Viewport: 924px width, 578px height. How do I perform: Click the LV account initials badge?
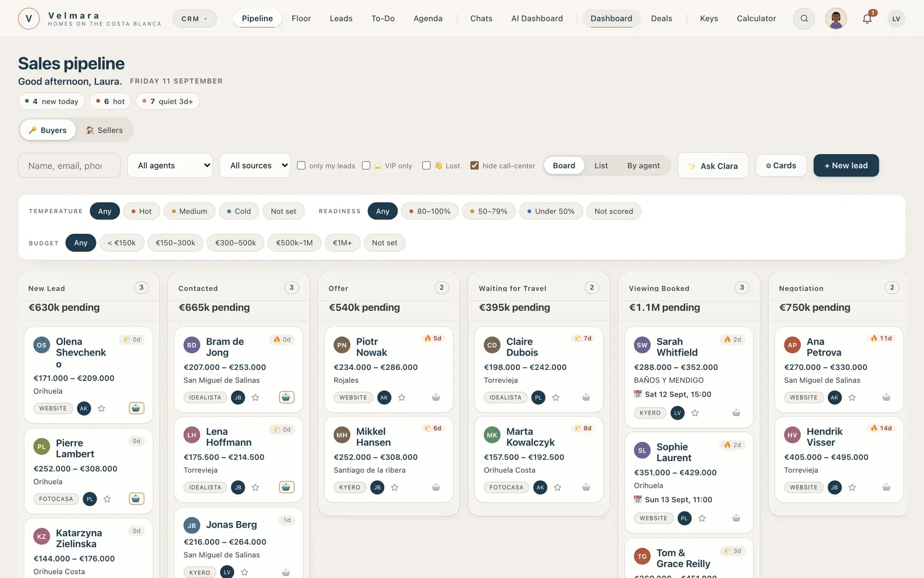point(896,18)
